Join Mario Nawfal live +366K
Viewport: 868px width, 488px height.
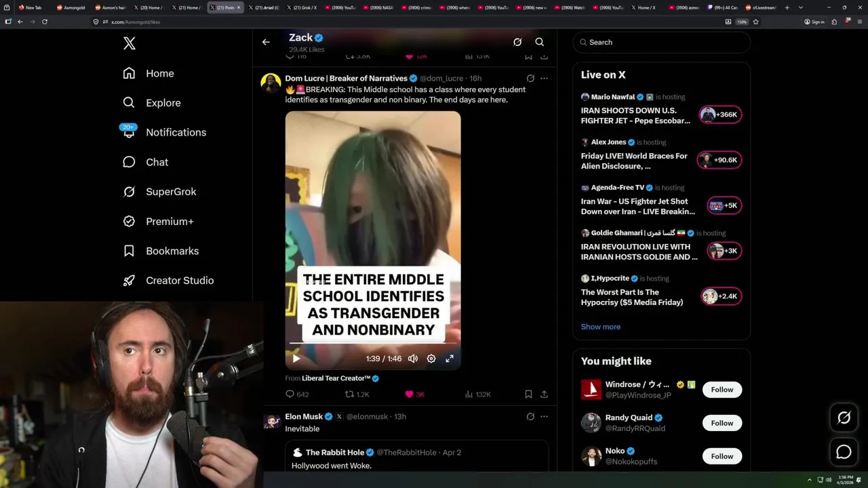[x=720, y=115]
